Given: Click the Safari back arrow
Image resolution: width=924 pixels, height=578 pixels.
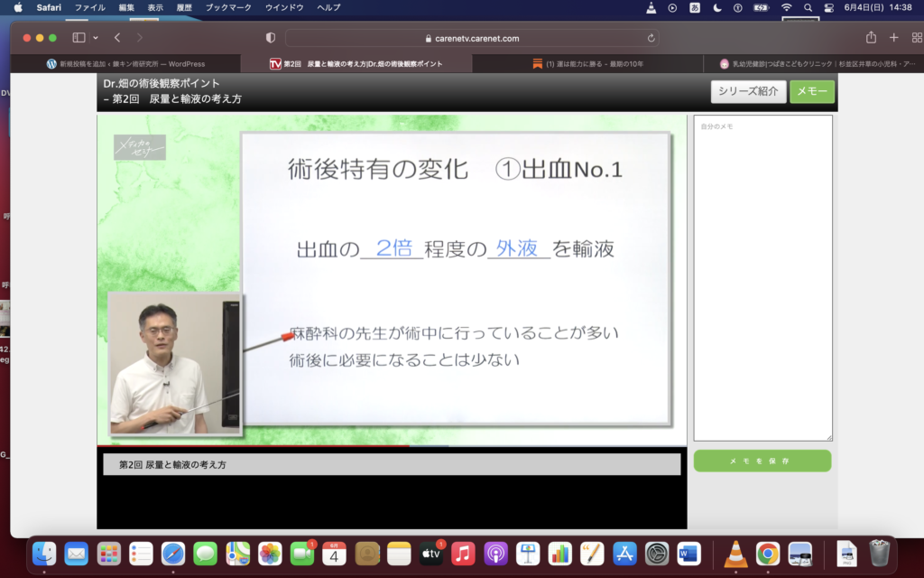Looking at the screenshot, I should [x=117, y=38].
